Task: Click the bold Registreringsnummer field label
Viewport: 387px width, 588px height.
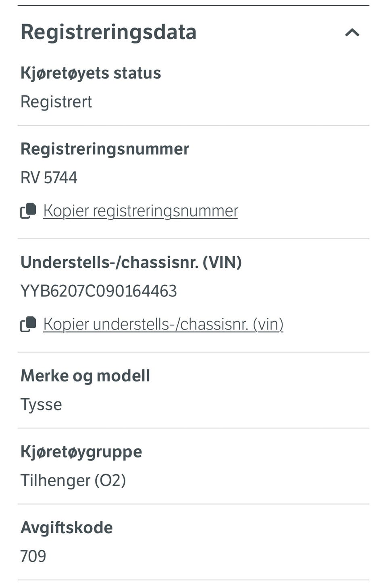Action: [x=105, y=149]
